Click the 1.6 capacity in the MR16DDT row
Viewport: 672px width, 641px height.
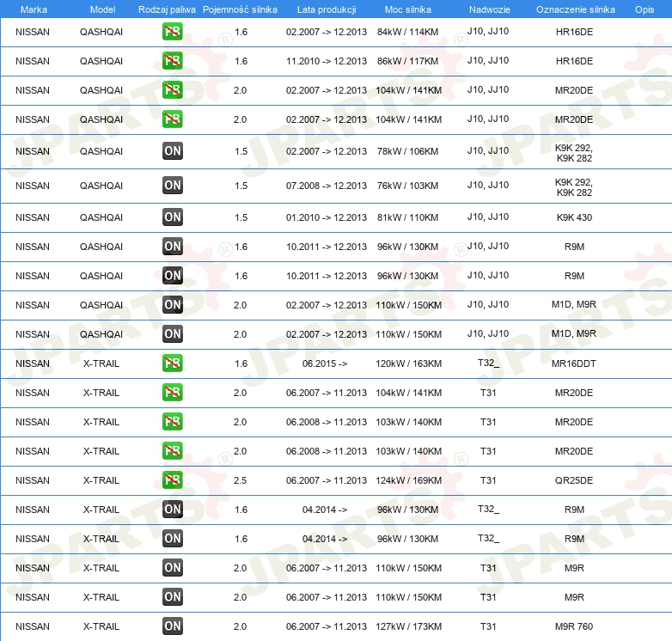pos(241,363)
